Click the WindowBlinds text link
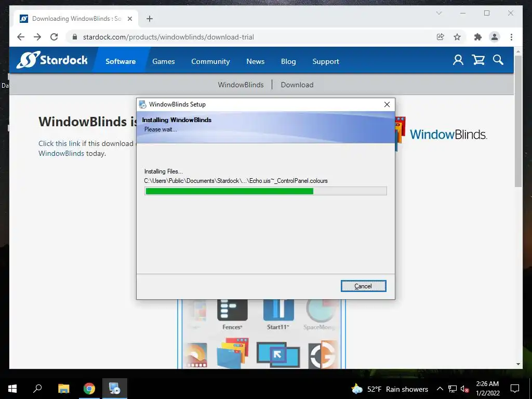The image size is (532, 399). [x=61, y=153]
